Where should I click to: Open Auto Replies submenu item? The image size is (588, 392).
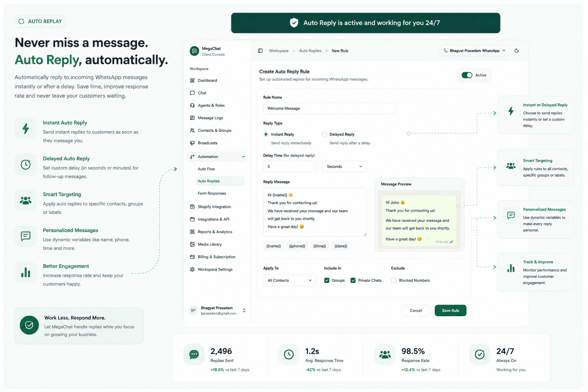220,181
